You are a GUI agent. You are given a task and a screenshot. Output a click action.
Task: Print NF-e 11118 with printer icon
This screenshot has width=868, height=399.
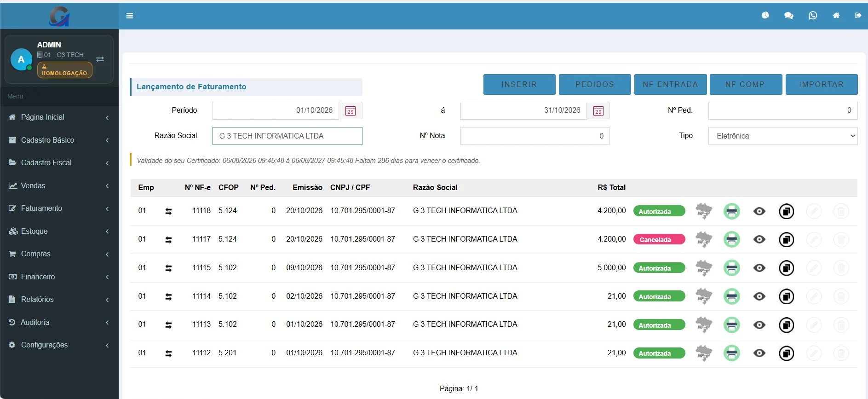click(731, 211)
